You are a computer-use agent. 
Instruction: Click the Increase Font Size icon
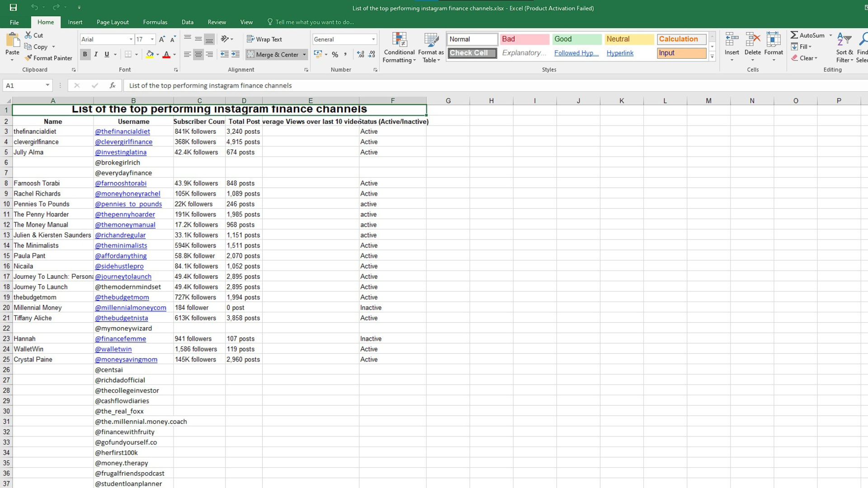pyautogui.click(x=162, y=39)
